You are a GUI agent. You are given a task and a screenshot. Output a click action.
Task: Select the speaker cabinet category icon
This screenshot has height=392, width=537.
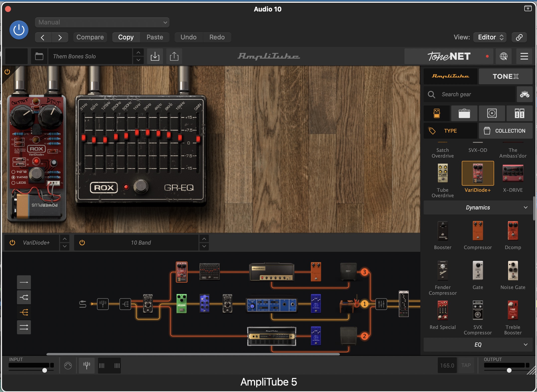[492, 113]
